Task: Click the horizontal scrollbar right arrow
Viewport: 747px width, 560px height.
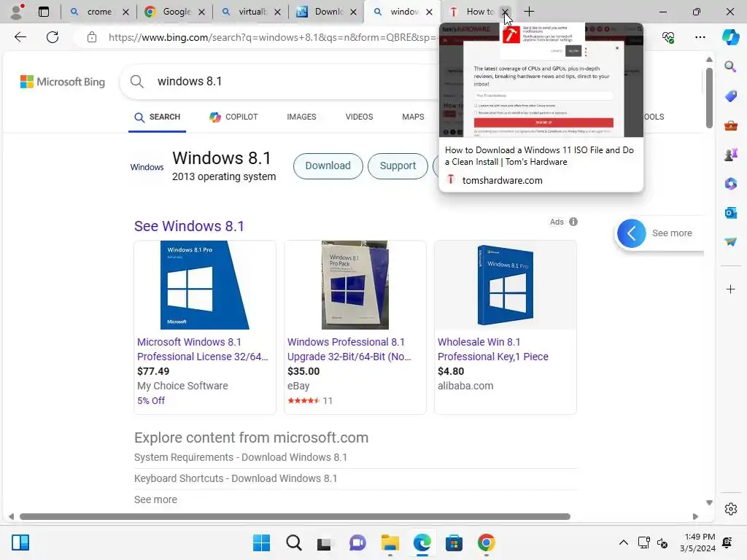Action: click(695, 517)
